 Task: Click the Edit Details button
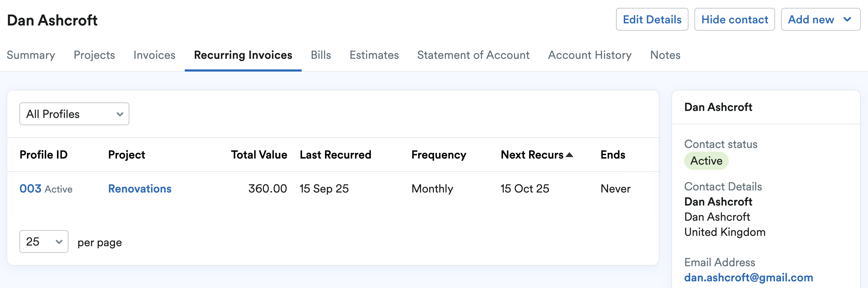652,20
